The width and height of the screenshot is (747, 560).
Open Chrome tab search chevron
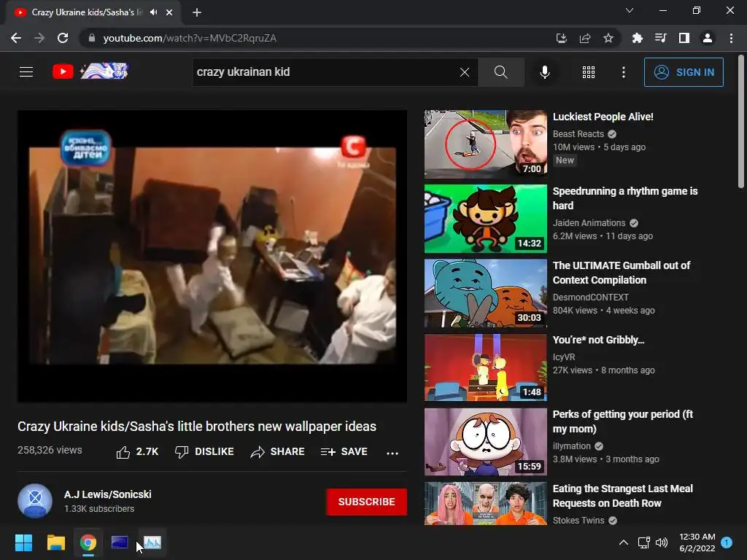630,10
